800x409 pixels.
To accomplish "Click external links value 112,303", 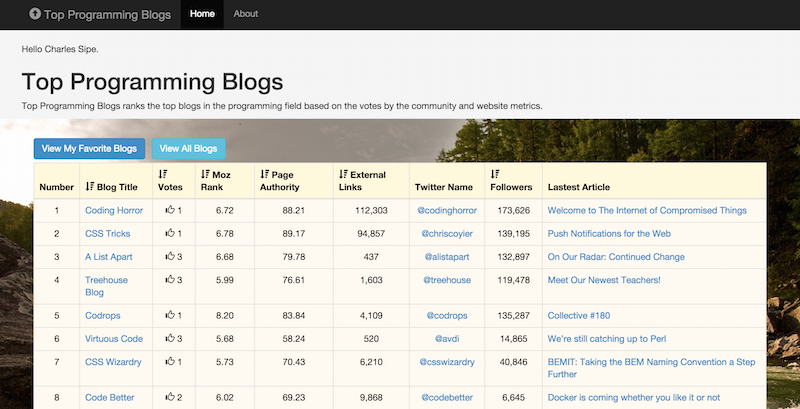I will click(x=371, y=210).
